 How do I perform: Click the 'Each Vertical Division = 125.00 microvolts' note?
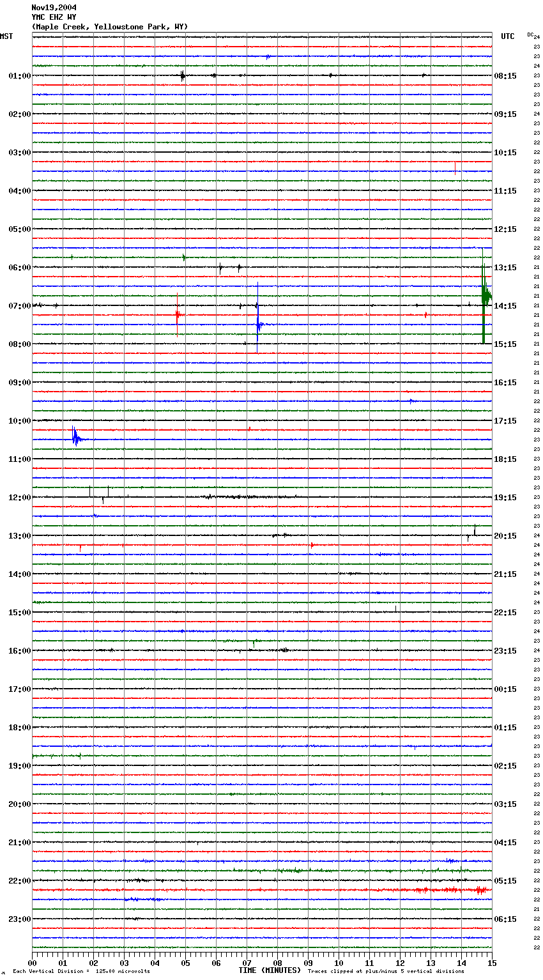pyautogui.click(x=81, y=972)
